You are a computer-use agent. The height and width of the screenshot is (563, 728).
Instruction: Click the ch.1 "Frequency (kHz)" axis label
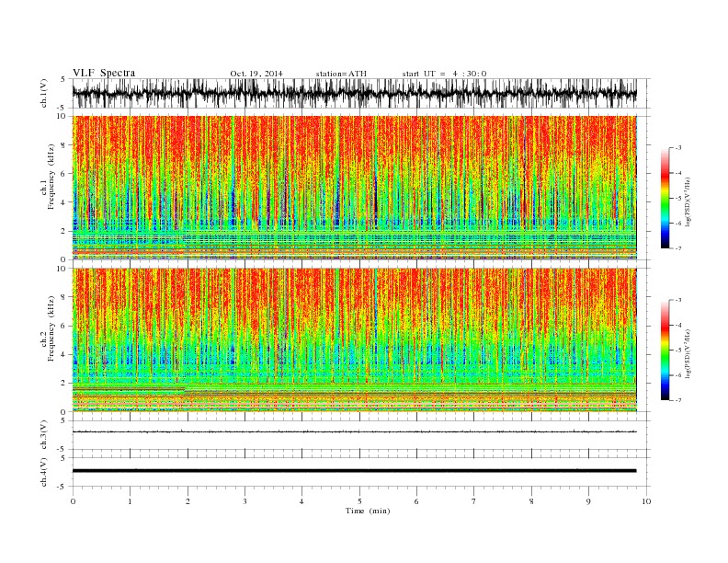pos(51,177)
